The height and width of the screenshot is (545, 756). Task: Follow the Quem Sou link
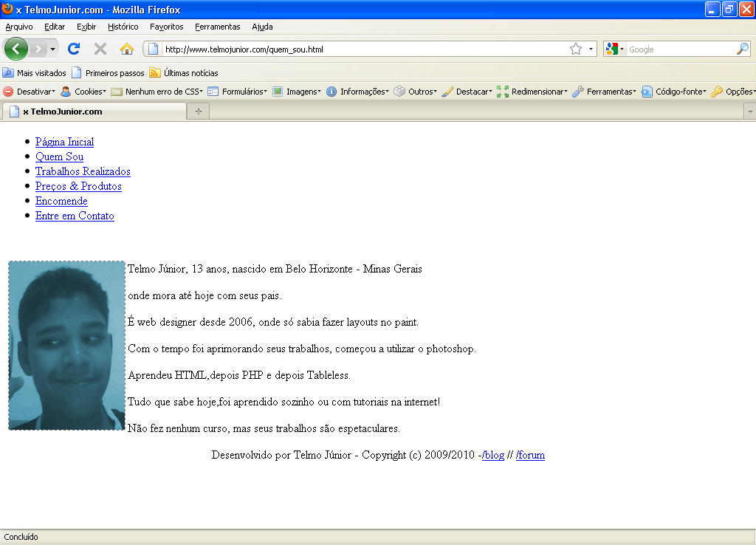[59, 157]
